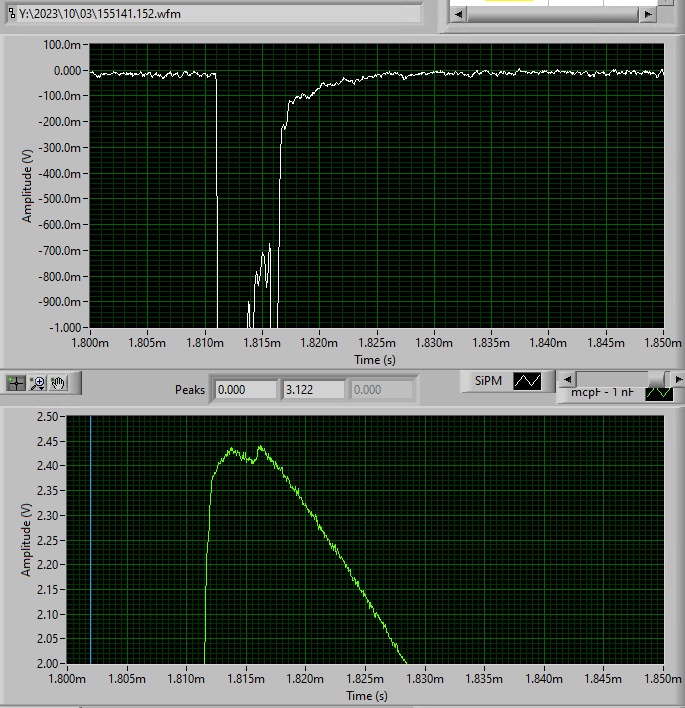This screenshot has width=685, height=708.
Task: Click the 100.0m amplitude axis maximum
Action: point(62,45)
